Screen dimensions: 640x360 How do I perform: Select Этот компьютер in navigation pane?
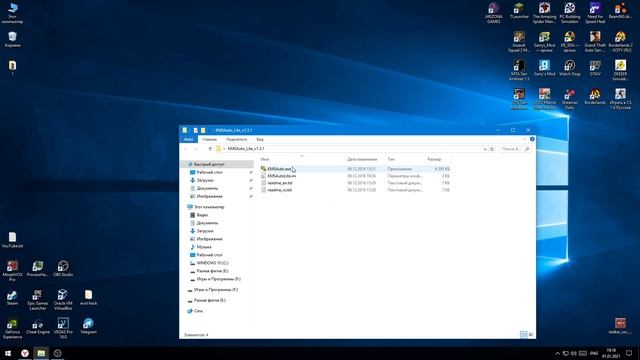209,207
